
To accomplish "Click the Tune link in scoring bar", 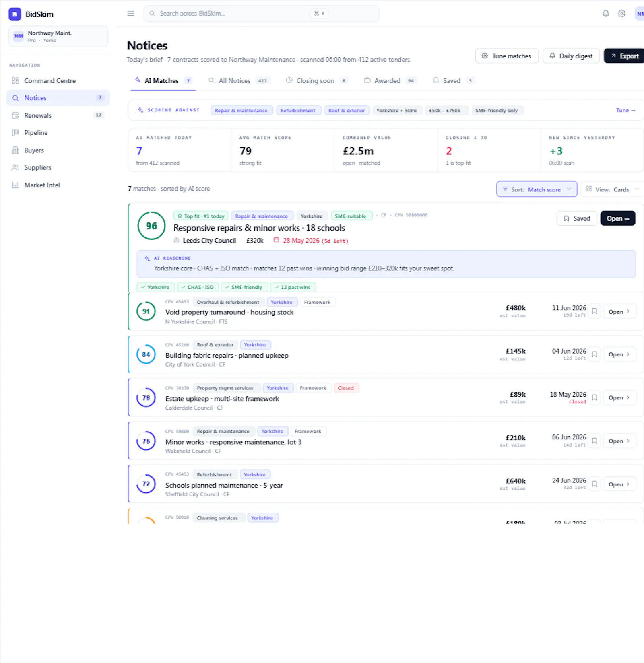I will (x=625, y=110).
